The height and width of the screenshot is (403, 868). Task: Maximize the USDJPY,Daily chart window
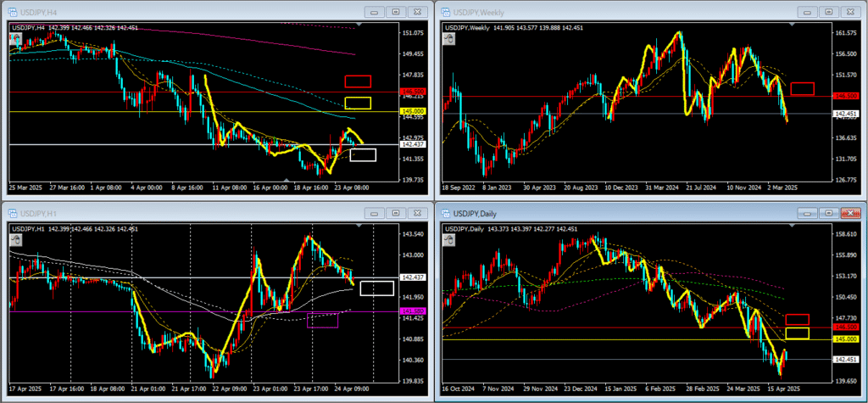(x=829, y=214)
